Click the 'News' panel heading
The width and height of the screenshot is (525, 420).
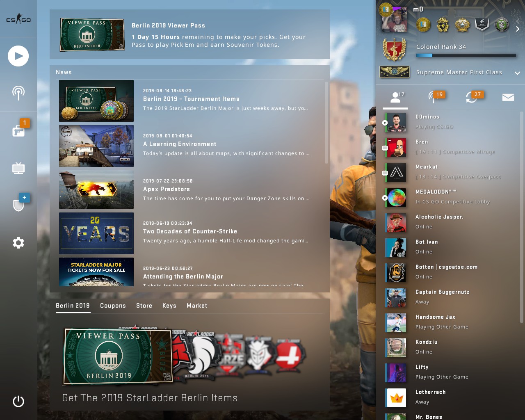coord(64,72)
